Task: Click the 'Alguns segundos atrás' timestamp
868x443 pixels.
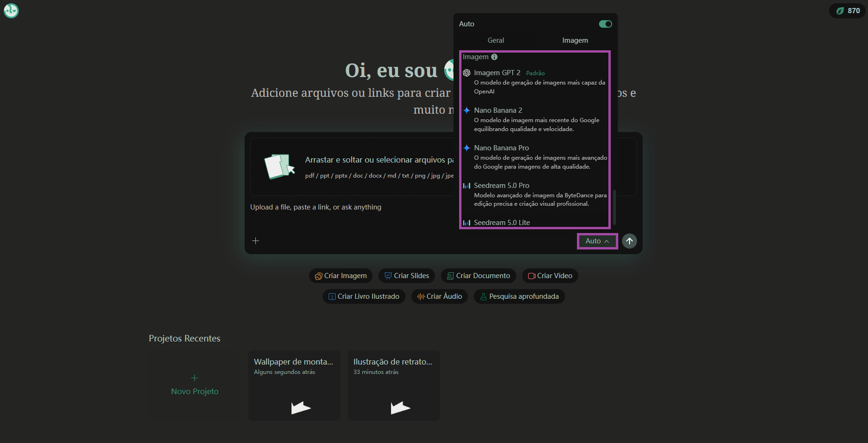Action: (x=284, y=372)
